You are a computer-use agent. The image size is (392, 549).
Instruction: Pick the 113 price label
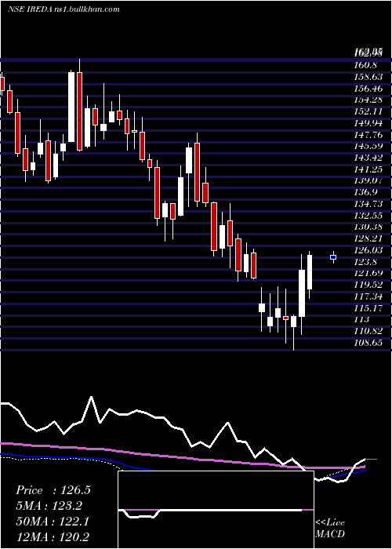361,319
